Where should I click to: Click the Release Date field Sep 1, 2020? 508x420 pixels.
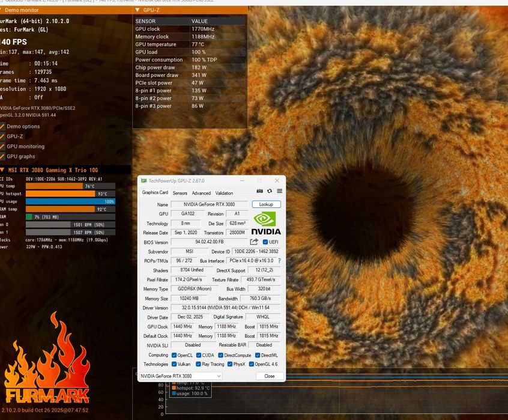(186, 233)
